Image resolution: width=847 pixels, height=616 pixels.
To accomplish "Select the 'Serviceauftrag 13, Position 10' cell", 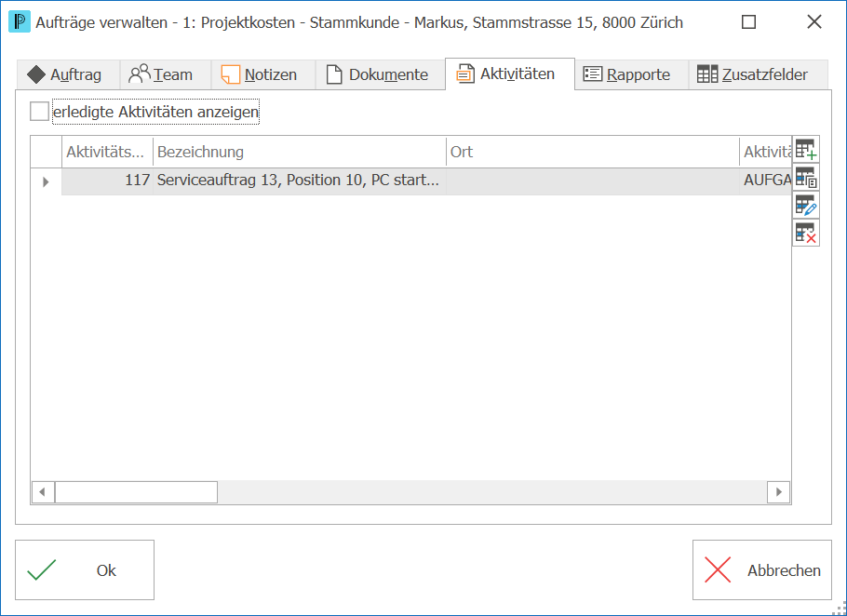I will 300,181.
